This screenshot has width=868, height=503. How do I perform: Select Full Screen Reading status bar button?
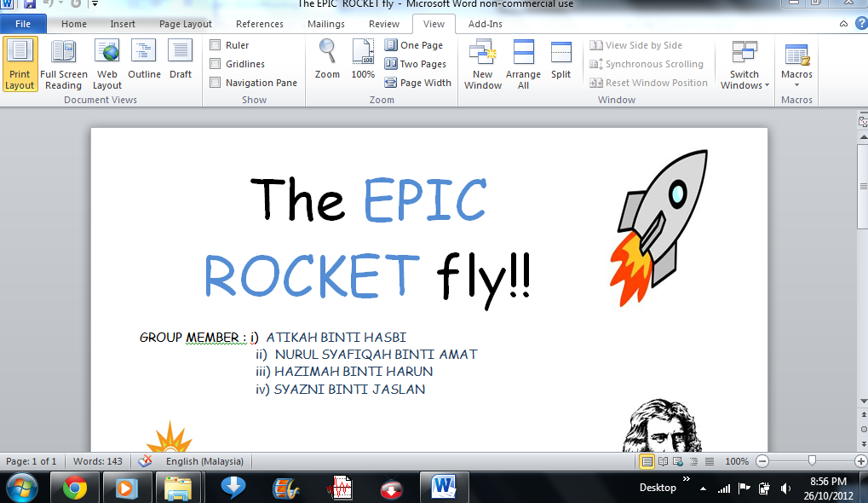tap(663, 461)
